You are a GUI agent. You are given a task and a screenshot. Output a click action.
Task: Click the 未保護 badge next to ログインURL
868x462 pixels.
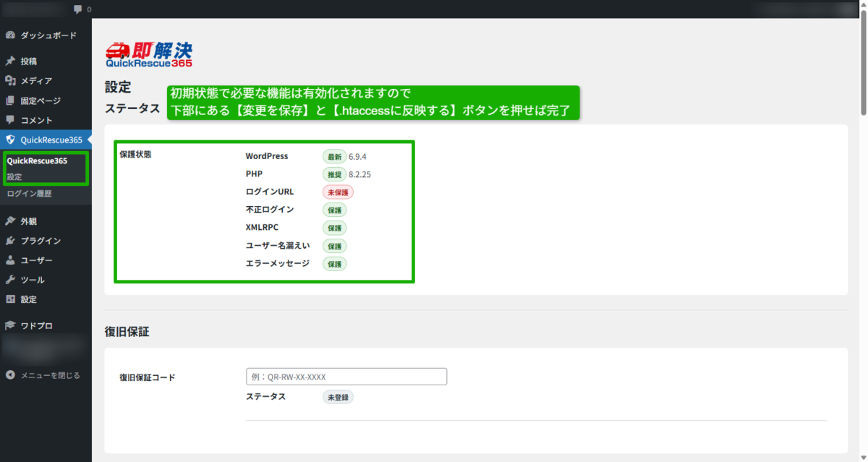[x=338, y=192]
